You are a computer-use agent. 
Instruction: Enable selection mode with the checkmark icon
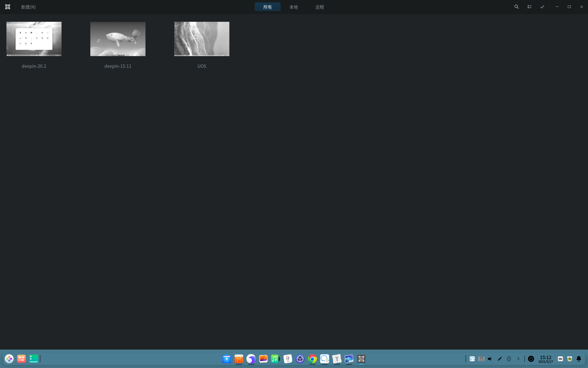pos(542,7)
